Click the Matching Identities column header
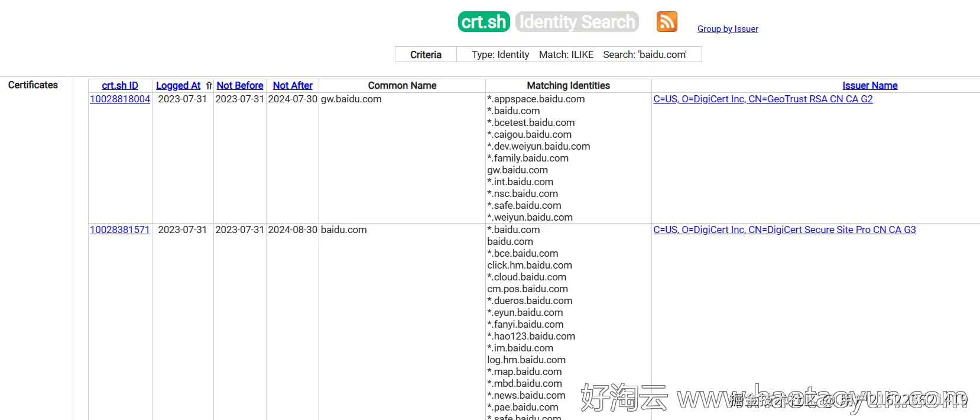 pos(568,86)
